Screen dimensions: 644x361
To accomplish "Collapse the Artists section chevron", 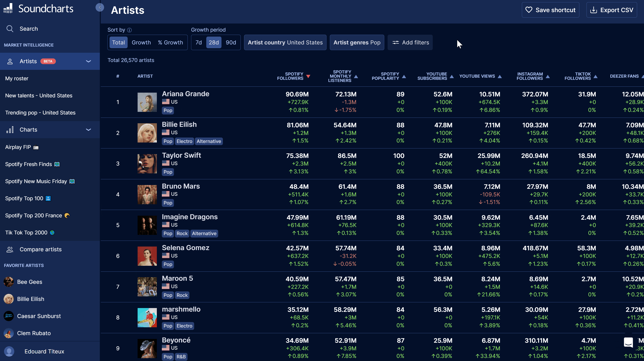I will point(88,61).
